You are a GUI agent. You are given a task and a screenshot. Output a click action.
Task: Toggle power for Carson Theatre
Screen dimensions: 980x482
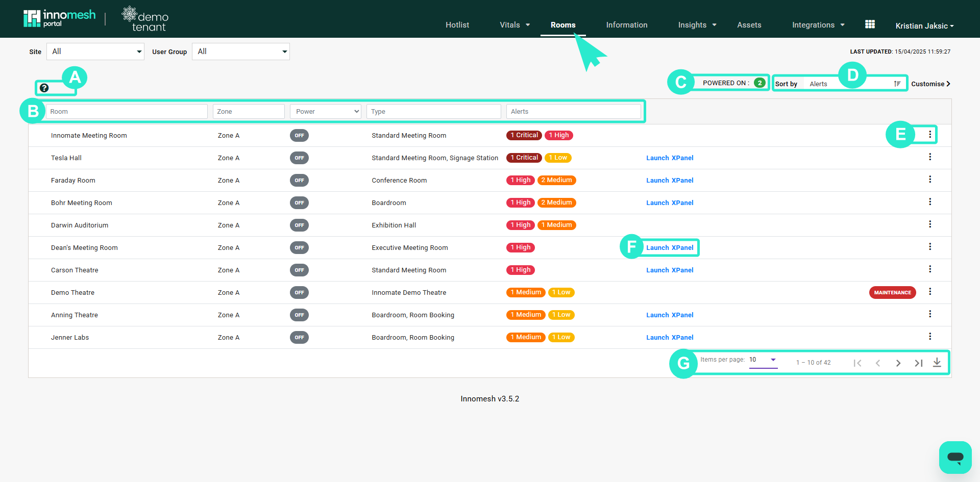tap(299, 270)
